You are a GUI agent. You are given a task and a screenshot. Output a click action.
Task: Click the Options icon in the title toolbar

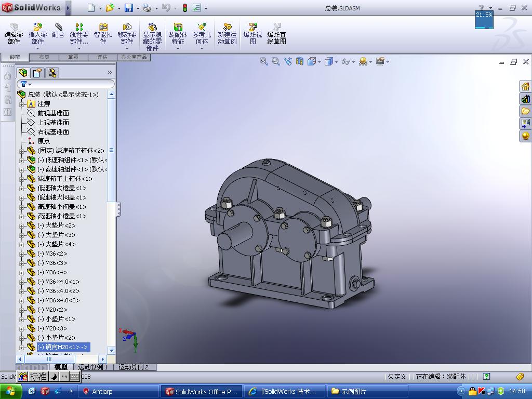pos(197,8)
